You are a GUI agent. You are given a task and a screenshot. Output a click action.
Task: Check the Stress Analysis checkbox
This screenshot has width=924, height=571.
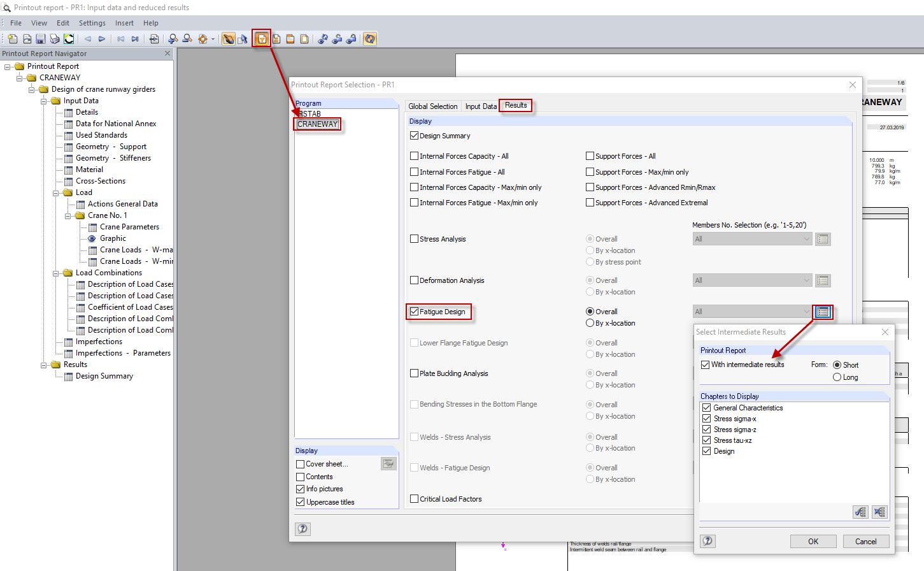tap(415, 239)
